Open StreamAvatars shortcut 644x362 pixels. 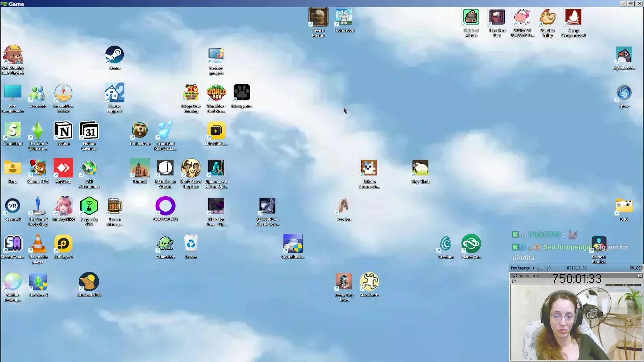point(13,244)
